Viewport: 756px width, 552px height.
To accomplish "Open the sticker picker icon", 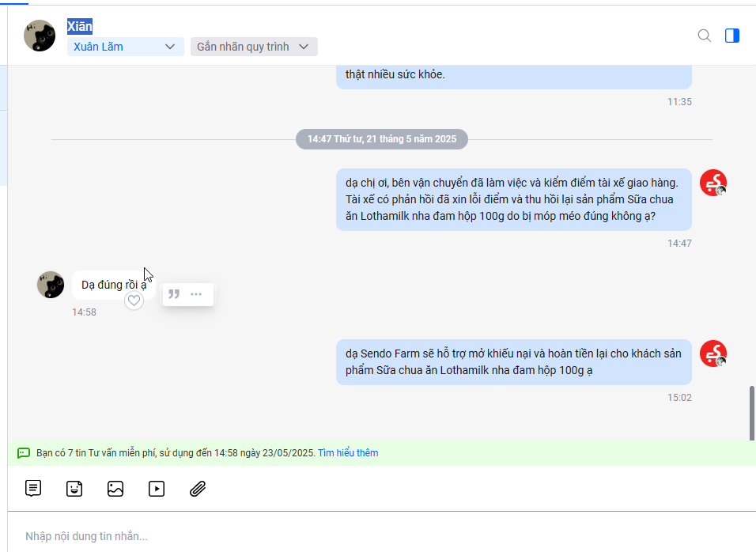I will [74, 489].
